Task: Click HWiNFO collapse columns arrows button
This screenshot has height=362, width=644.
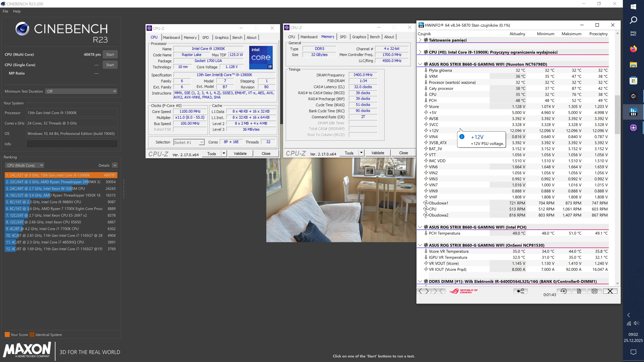Action: coord(439,291)
